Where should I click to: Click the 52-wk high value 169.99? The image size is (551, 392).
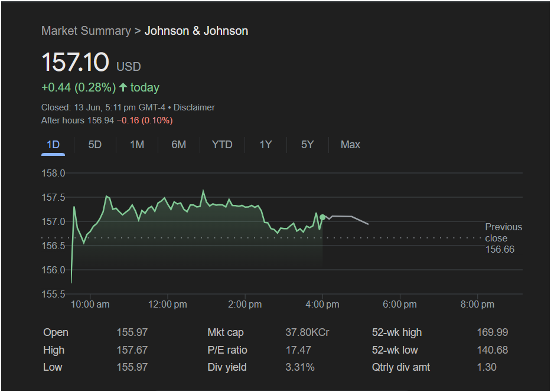pyautogui.click(x=493, y=332)
